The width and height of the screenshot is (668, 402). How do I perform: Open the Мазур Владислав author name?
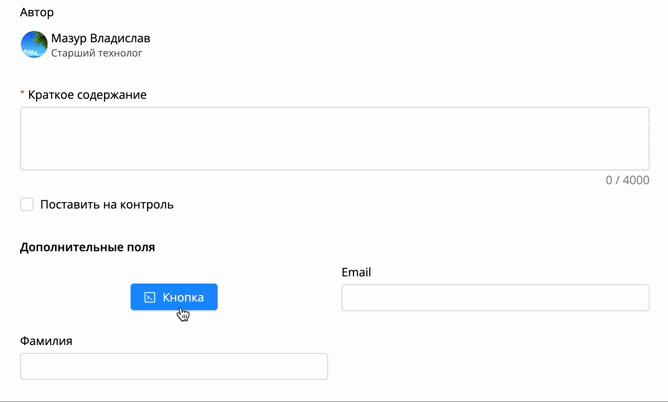[x=101, y=38]
